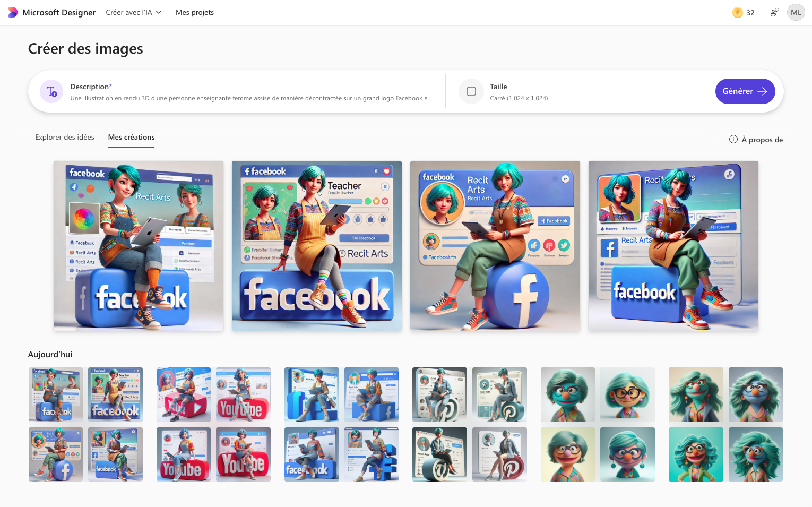This screenshot has height=507, width=812.
Task: Open the thumbnail with teacher on @ symbol
Action: pyautogui.click(x=439, y=454)
